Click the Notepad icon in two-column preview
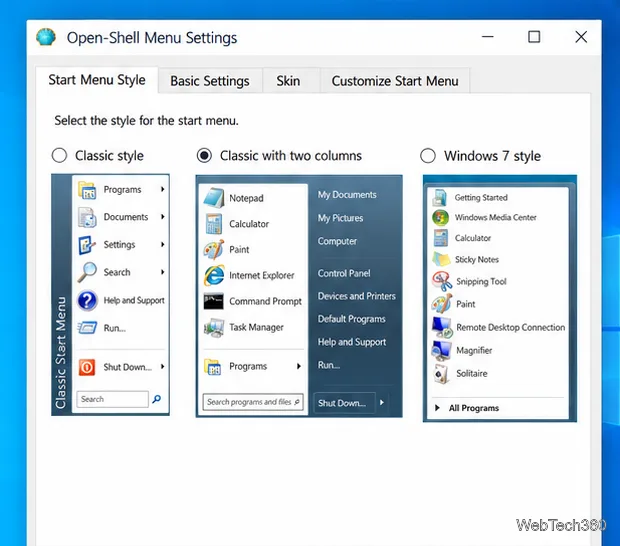 point(214,198)
